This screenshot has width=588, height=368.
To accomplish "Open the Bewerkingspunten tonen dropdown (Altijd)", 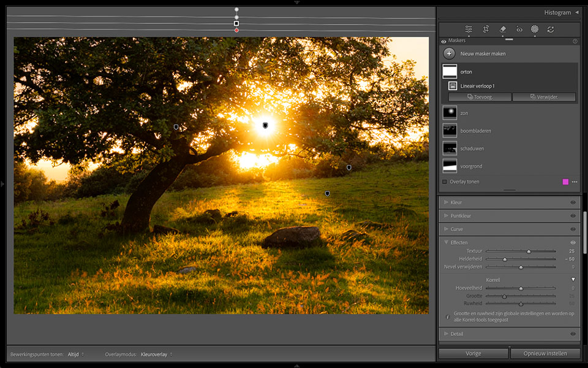I will [76, 355].
